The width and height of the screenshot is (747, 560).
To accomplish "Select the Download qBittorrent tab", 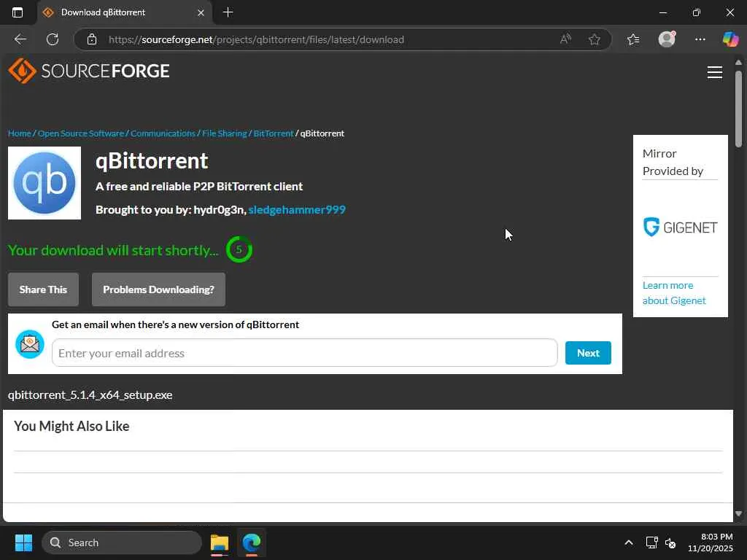I will (124, 12).
